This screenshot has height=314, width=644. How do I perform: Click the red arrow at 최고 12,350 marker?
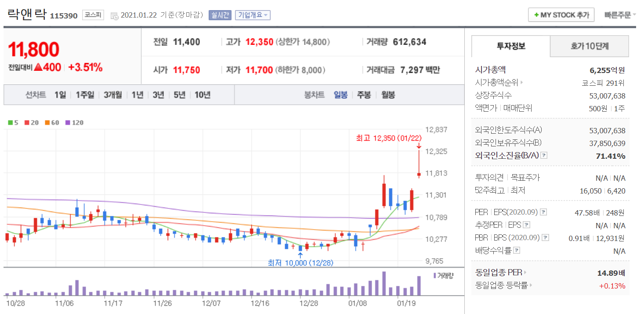tap(419, 146)
